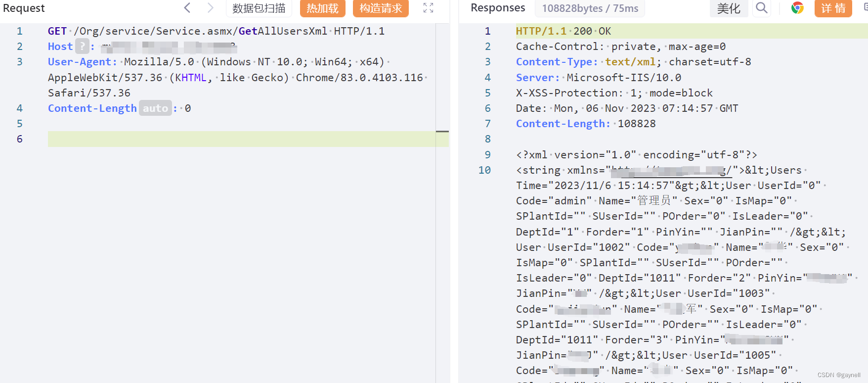
Task: Click line number 3 in Request gutter
Action: [19, 62]
